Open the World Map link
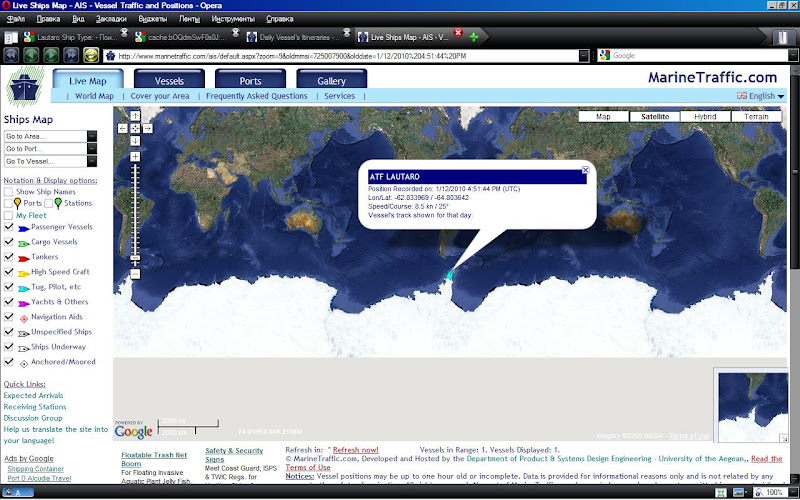Viewport: 800px width, 500px height. 94,96
